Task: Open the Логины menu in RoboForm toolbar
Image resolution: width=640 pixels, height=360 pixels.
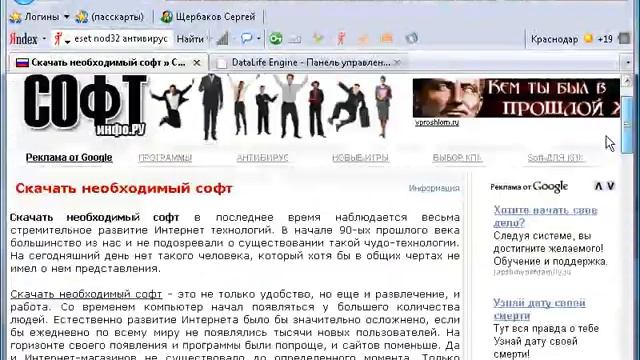Action: click(40, 17)
